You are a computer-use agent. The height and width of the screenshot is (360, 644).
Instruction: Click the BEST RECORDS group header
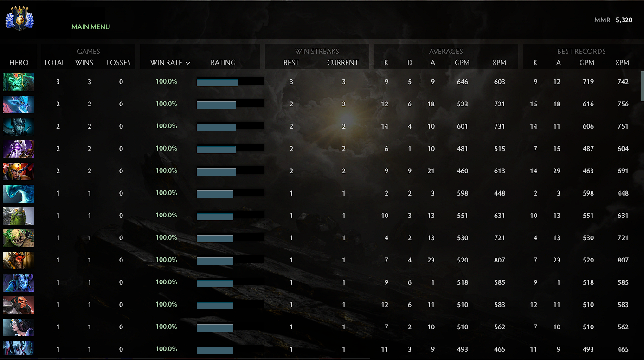pyautogui.click(x=581, y=52)
